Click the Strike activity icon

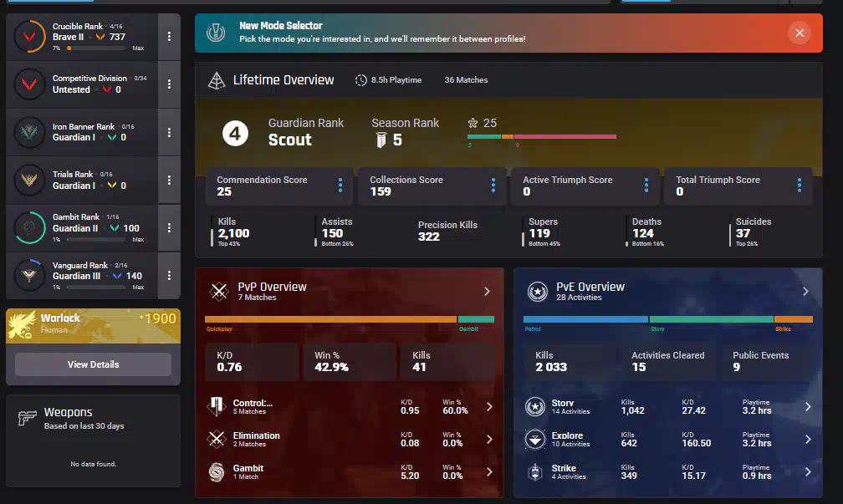[535, 471]
